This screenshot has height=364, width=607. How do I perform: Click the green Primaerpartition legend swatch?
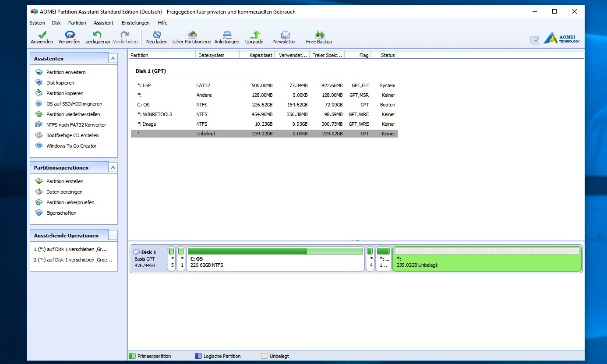click(x=132, y=356)
